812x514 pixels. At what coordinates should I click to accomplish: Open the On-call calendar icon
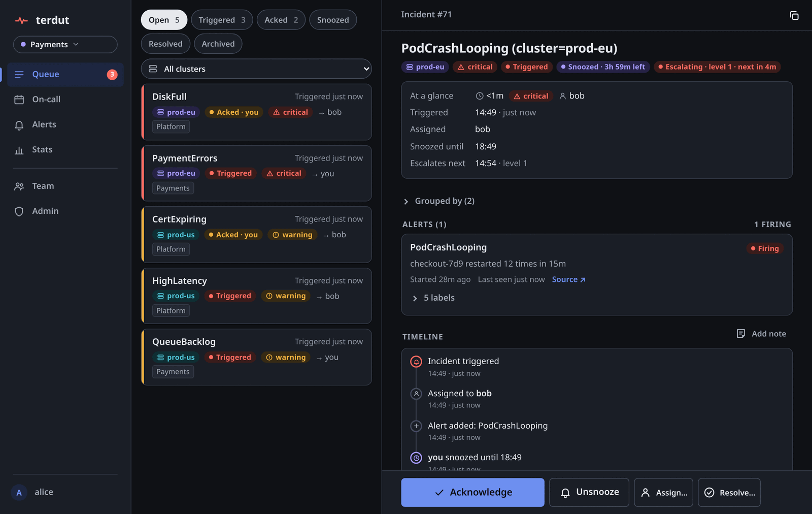(x=19, y=100)
